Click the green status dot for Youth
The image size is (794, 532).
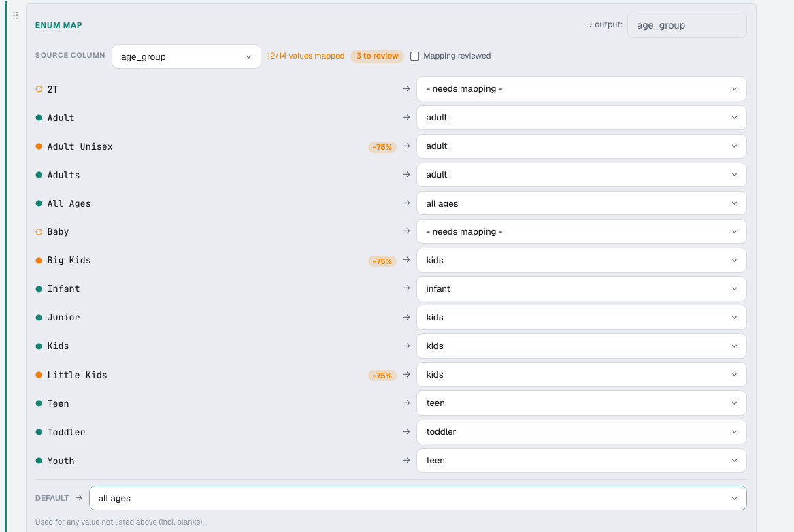click(x=39, y=461)
